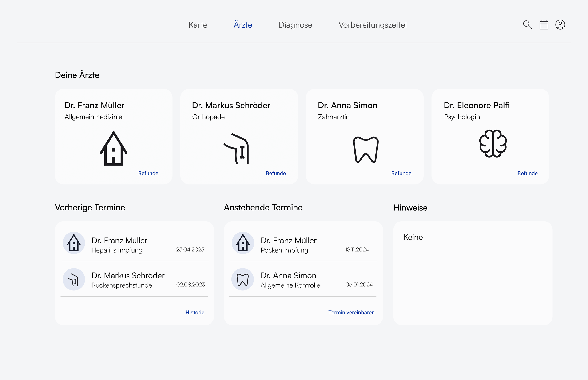This screenshot has width=588, height=380.
Task: Open the Historie link
Action: pos(195,312)
